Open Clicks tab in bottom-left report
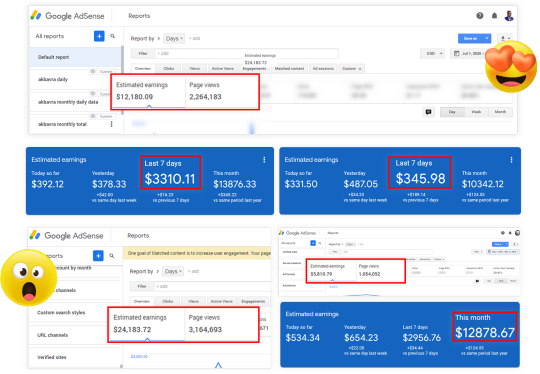The height and width of the screenshot is (374, 540). pyautogui.click(x=168, y=301)
